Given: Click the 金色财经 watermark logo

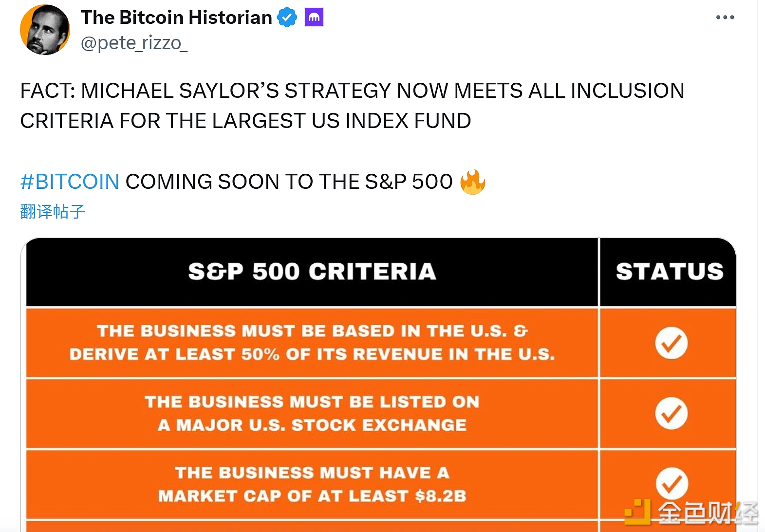Looking at the screenshot, I should pyautogui.click(x=691, y=512).
